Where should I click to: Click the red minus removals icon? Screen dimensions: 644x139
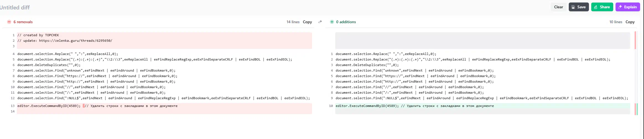[9, 22]
